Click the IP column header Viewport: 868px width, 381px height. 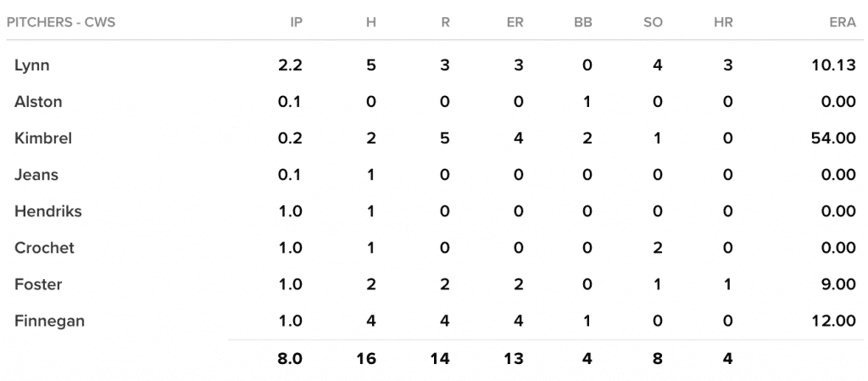[296, 23]
